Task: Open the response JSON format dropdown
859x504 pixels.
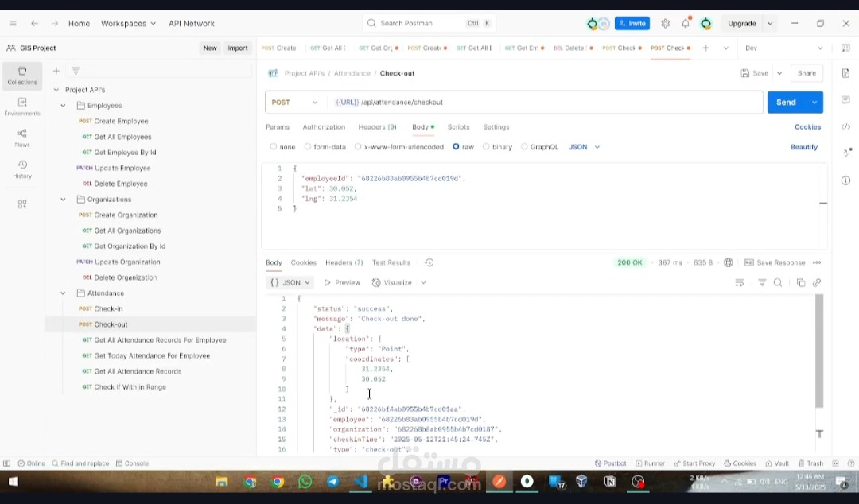Action: point(290,283)
